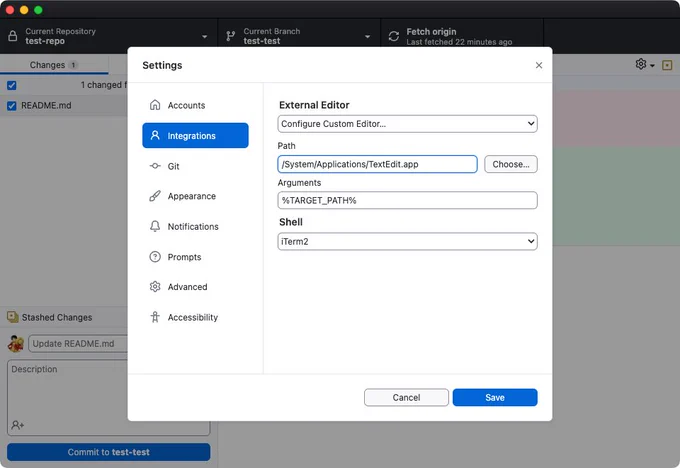Screen dimensions: 680x468
Task: Go to Prompts settings
Action: tap(195, 257)
